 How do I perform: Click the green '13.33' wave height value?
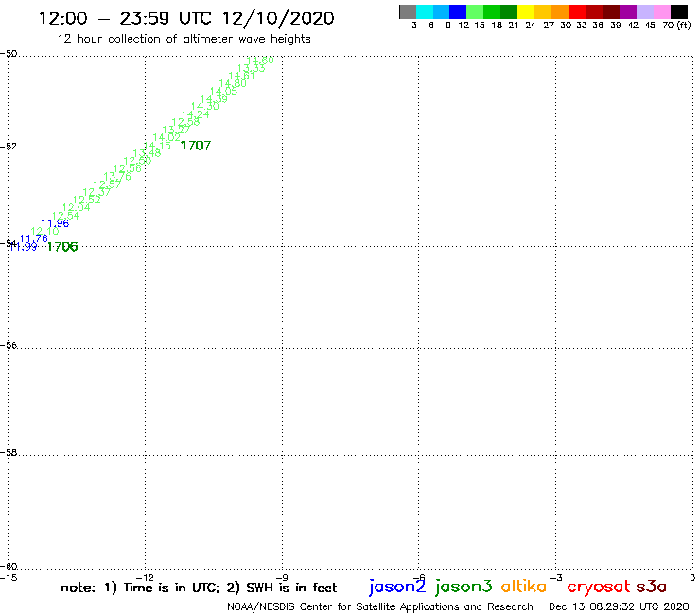pos(252,68)
